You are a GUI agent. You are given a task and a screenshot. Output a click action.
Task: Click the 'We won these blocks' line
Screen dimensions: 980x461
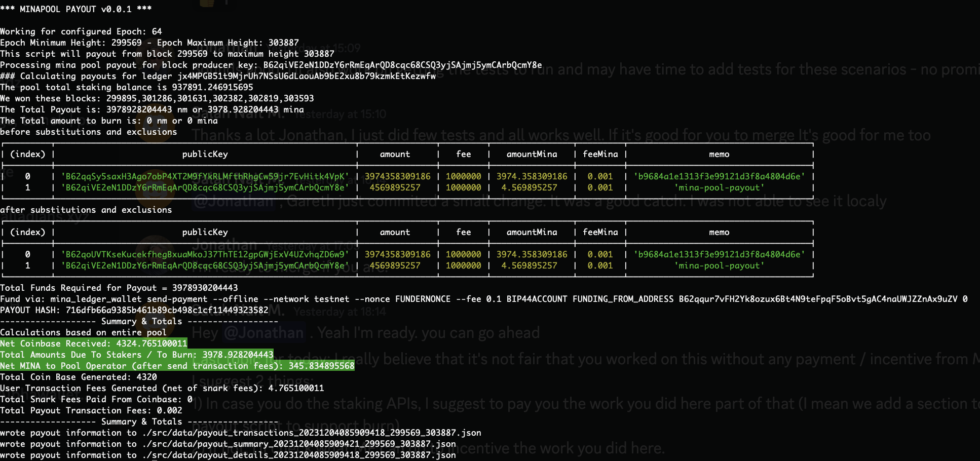[157, 98]
